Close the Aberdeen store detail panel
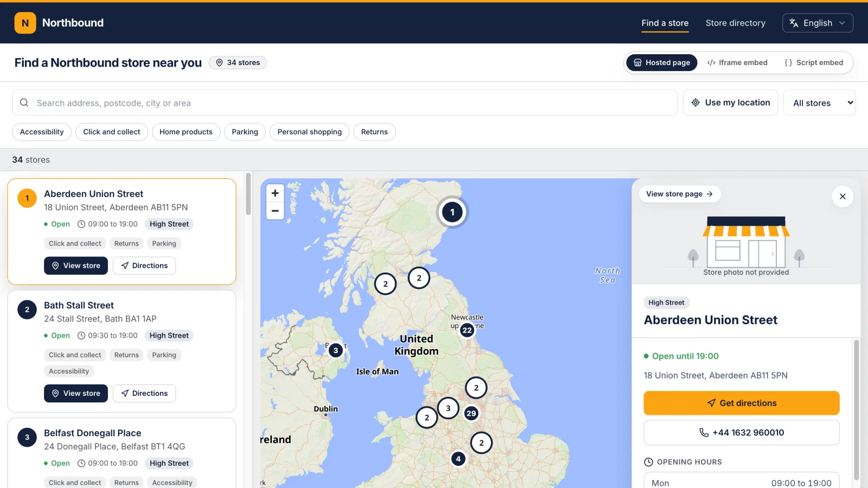Screen dimensions: 868x488 pos(843,196)
